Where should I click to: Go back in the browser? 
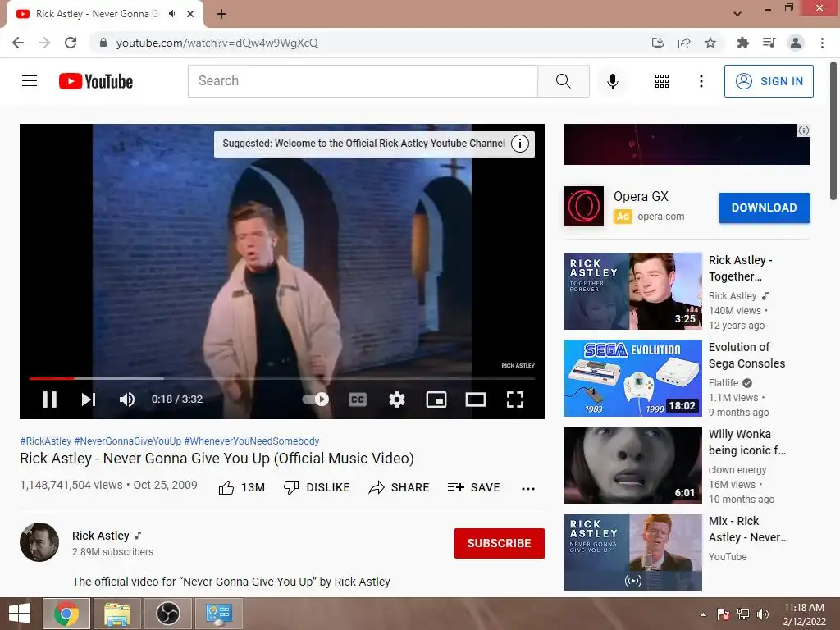click(18, 43)
